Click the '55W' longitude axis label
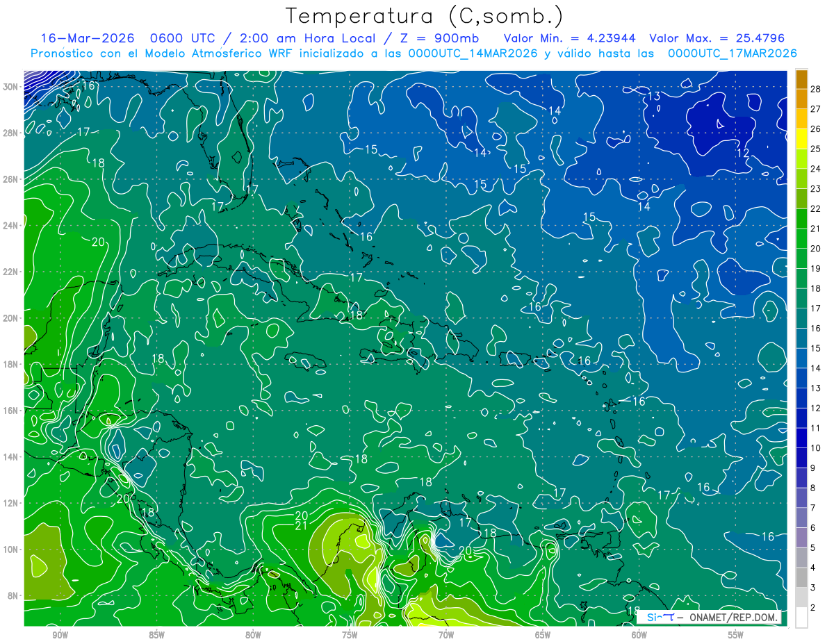834x644 pixels. click(x=736, y=636)
